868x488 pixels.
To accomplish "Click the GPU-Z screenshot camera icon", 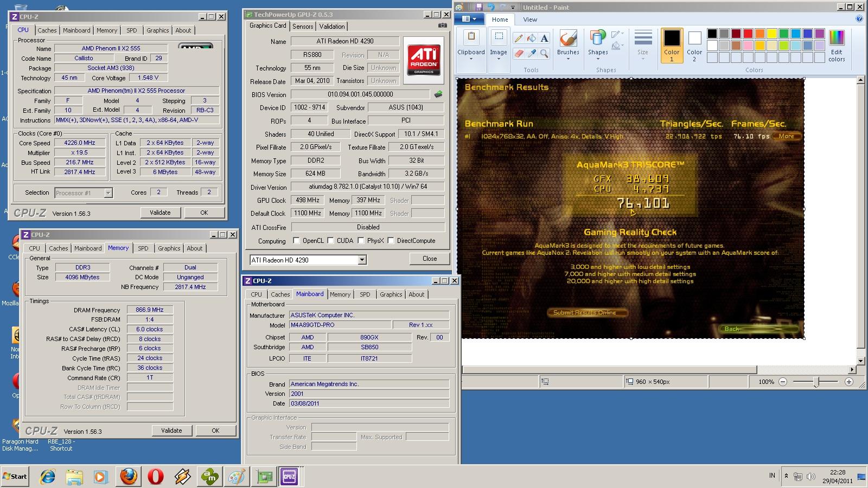I will [443, 25].
